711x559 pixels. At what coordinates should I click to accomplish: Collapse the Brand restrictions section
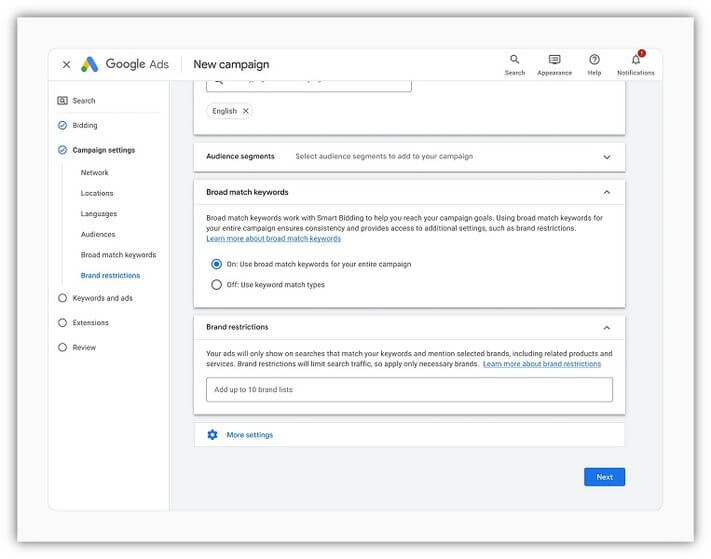tap(607, 327)
